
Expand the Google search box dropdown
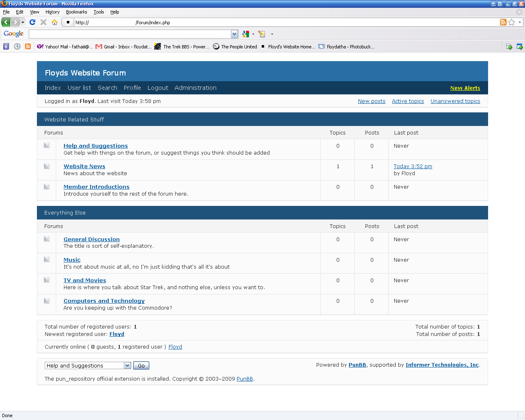(x=234, y=34)
